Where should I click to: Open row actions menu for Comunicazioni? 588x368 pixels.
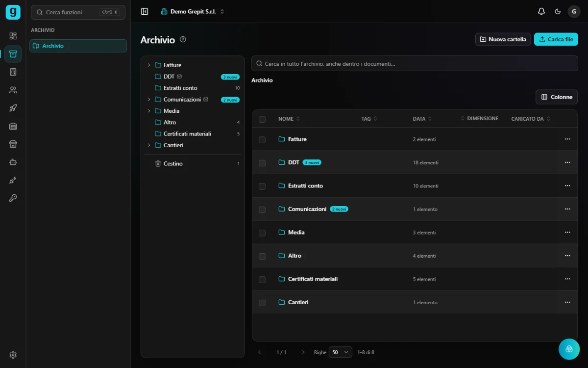[x=567, y=209]
